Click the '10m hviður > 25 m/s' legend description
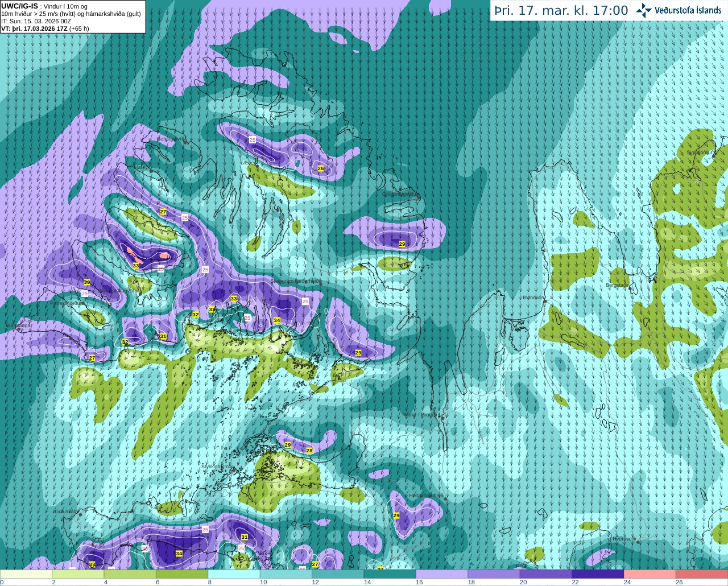The height and width of the screenshot is (586, 728). [x=71, y=14]
